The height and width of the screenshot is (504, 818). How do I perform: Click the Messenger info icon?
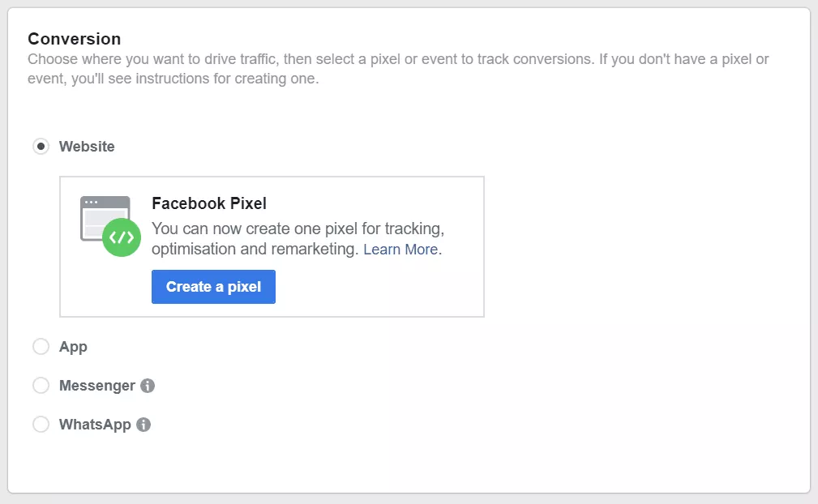148,386
